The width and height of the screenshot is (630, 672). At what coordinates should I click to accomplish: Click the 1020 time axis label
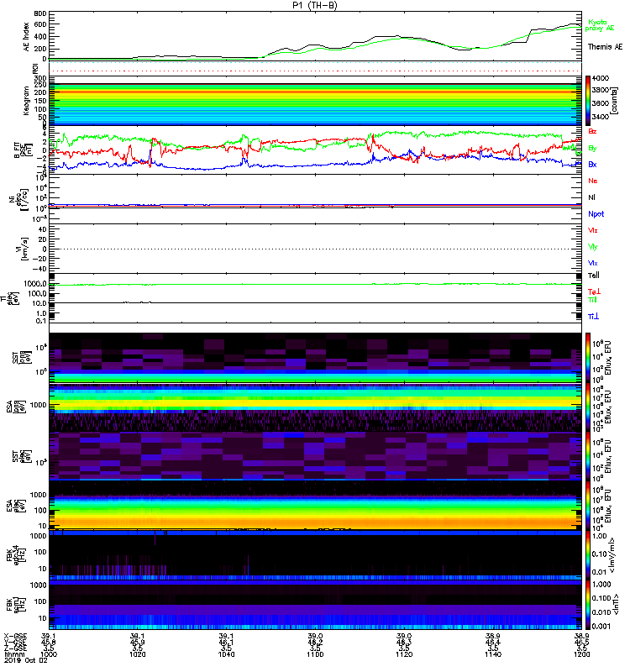(138, 654)
